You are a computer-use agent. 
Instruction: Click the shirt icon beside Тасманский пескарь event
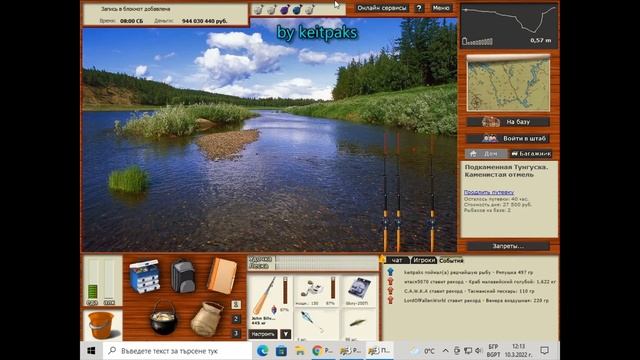tap(390, 291)
